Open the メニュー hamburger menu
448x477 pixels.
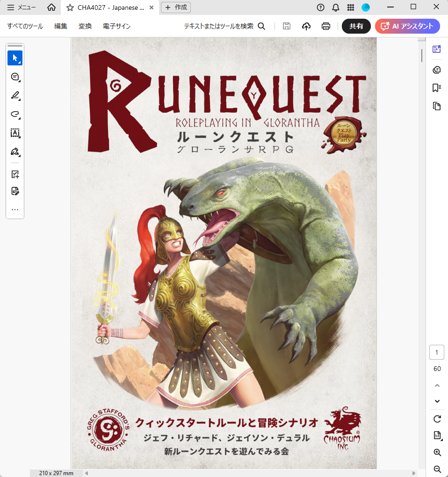pos(22,7)
